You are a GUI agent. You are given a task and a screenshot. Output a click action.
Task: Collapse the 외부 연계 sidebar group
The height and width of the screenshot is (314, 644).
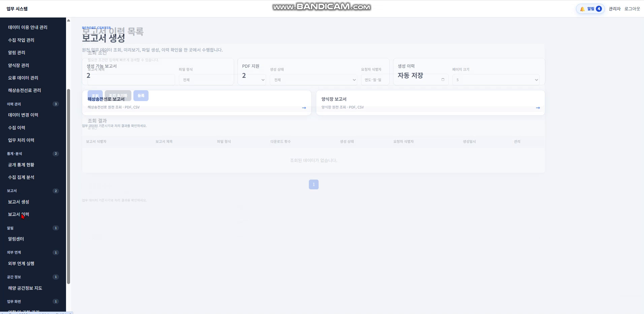[x=33, y=252]
